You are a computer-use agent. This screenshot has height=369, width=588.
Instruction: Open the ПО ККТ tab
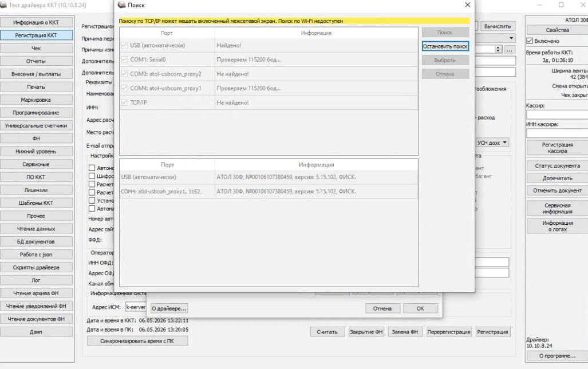[37, 177]
